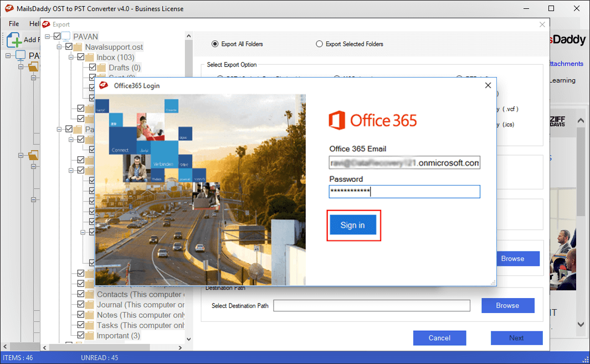Click the Journal folder icon
This screenshot has height=364, width=590.
pos(90,305)
